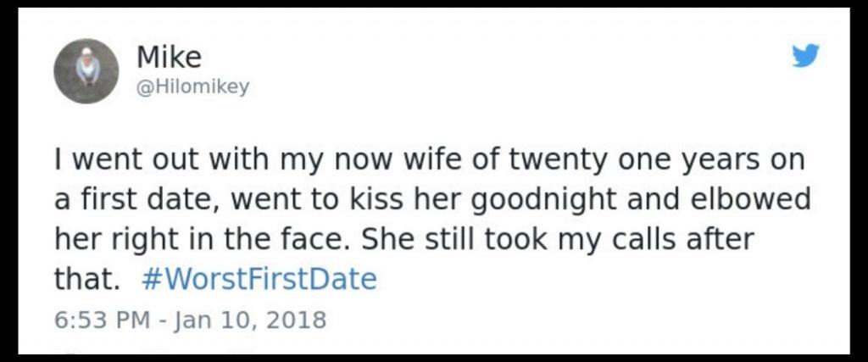Click the word "that." before the hashtag

pos(88,280)
